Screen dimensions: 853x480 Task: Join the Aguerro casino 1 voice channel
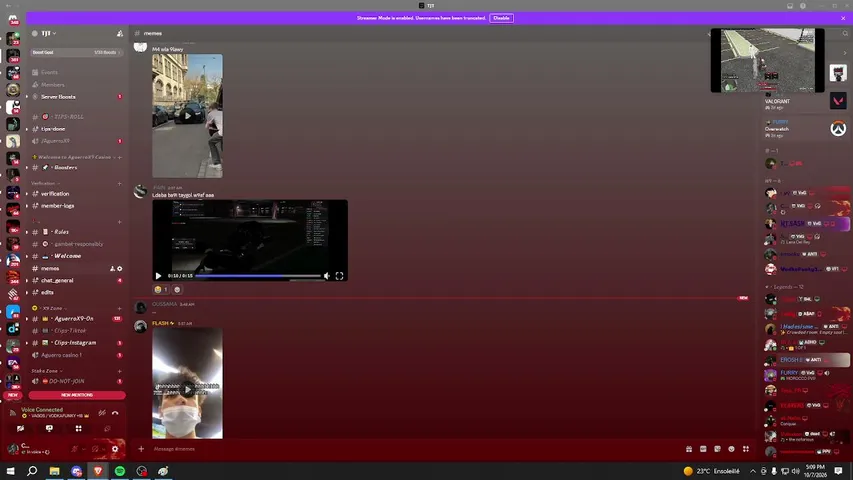[61, 355]
